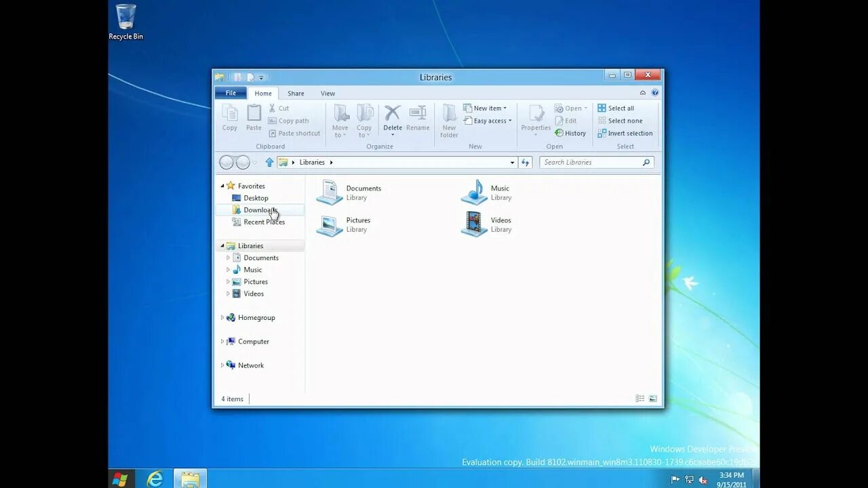Screen dimensions: 868x488
Task: Open the quick access toolbar customize dropdown
Action: pos(261,77)
